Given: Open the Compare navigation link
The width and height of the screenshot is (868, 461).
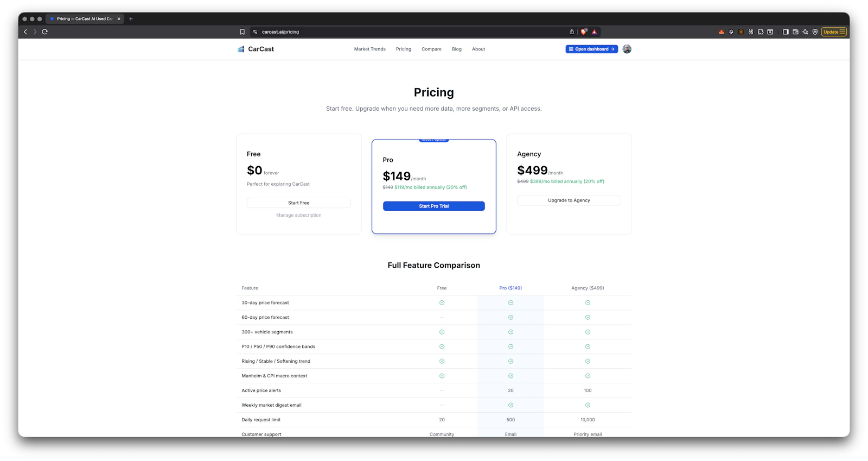Looking at the screenshot, I should [431, 49].
